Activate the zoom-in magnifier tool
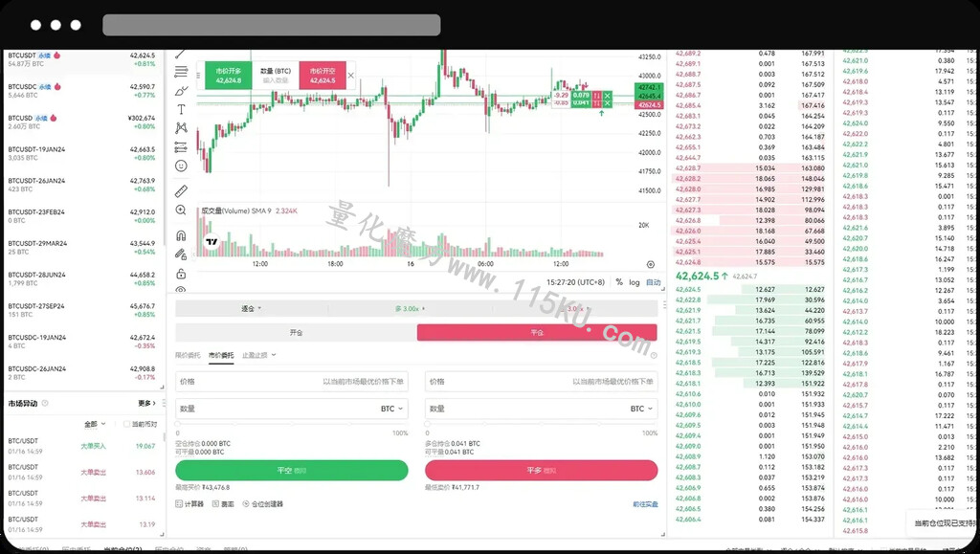980x554 pixels. coord(181,210)
